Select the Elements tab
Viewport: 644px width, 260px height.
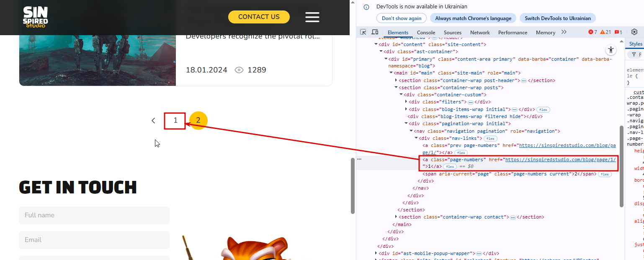click(x=398, y=32)
